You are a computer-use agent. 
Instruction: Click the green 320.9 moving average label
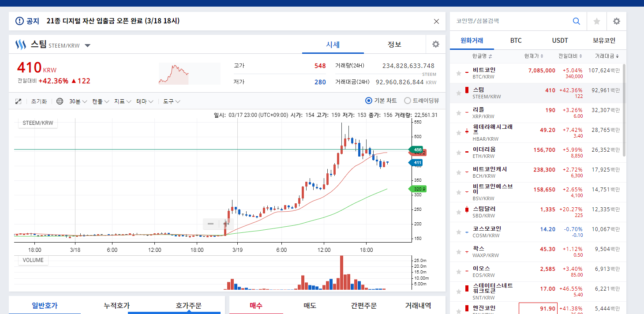coord(418,189)
